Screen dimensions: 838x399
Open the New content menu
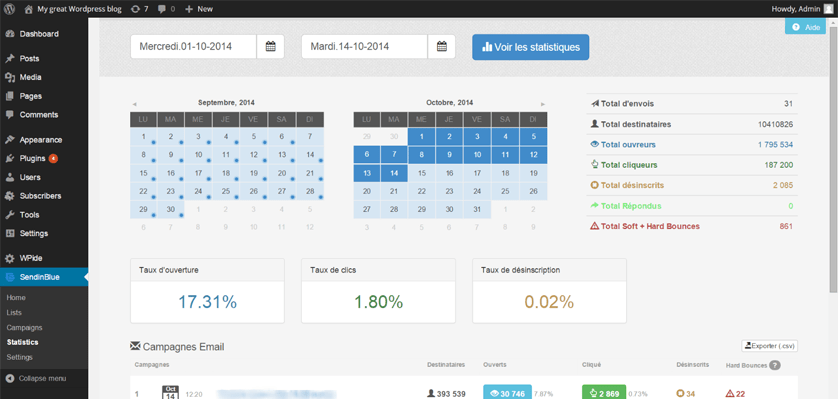[x=199, y=9]
